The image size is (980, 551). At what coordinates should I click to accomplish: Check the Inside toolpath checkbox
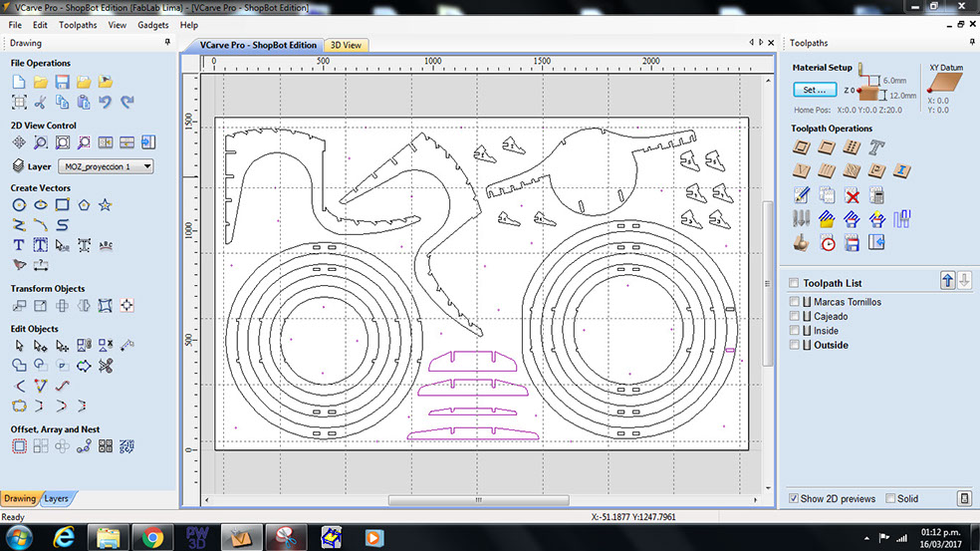[x=795, y=330]
